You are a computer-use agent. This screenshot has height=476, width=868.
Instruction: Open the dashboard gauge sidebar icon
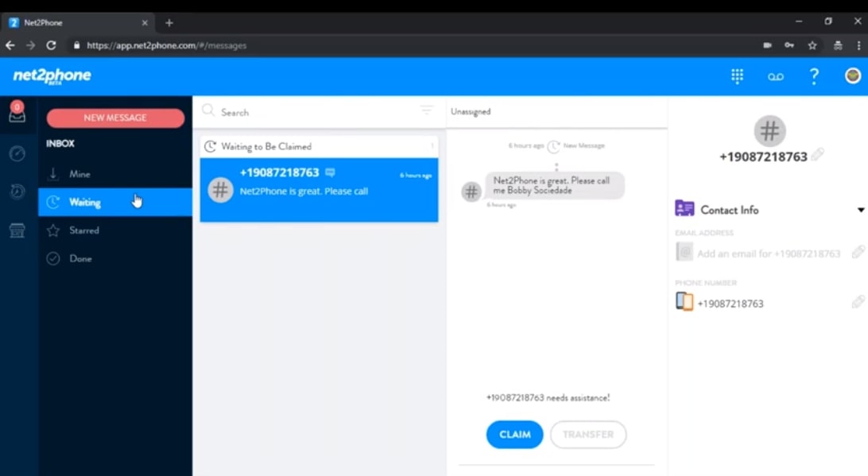point(17,154)
